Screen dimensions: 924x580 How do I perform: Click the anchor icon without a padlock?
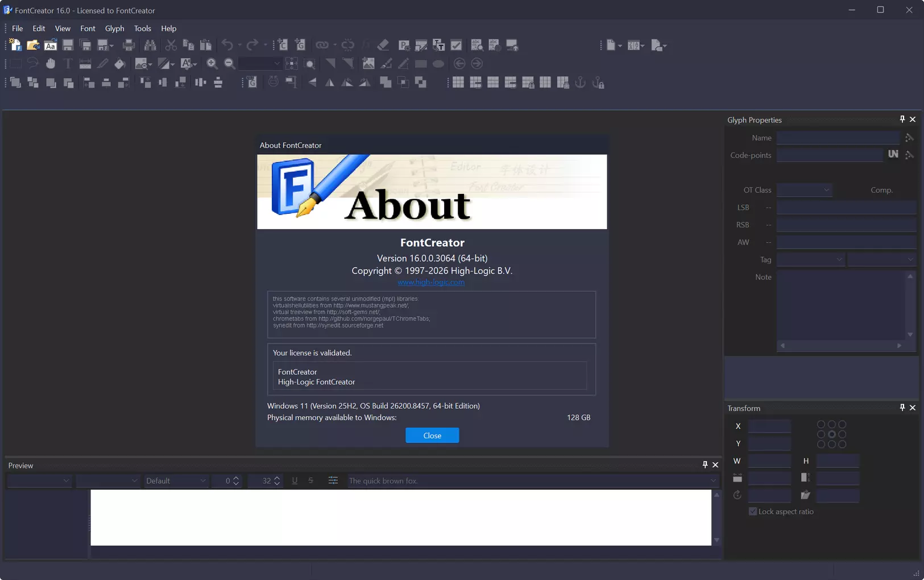(x=580, y=83)
